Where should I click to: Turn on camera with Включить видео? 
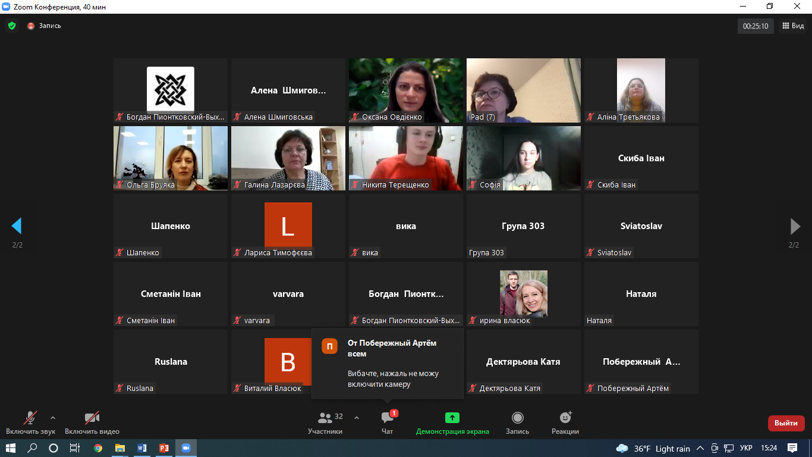pyautogui.click(x=92, y=422)
